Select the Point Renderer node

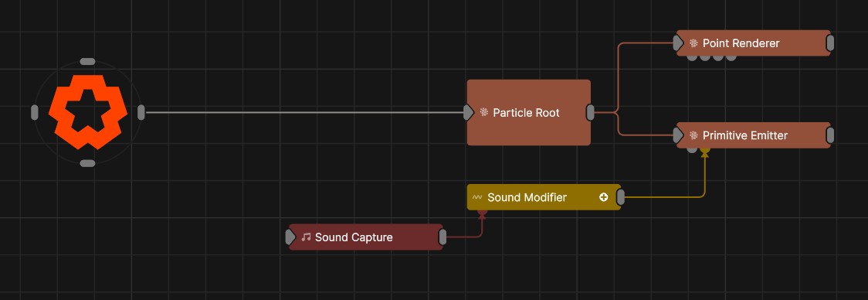tap(754, 43)
